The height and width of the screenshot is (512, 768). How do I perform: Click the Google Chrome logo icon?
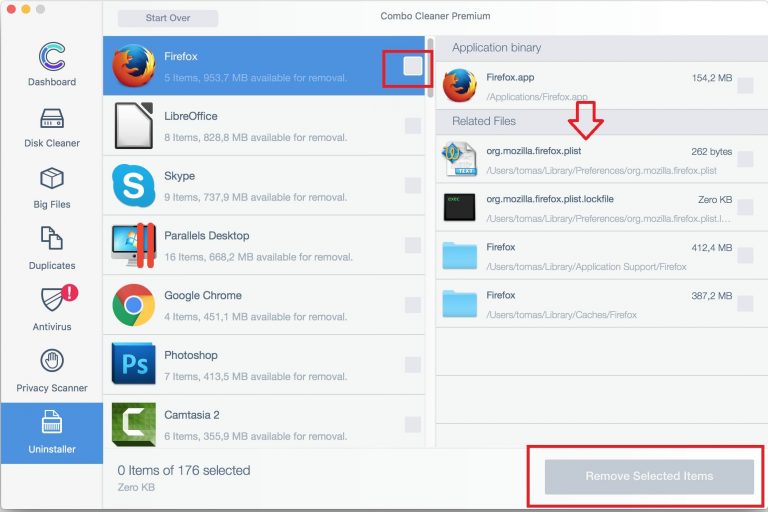coord(134,305)
